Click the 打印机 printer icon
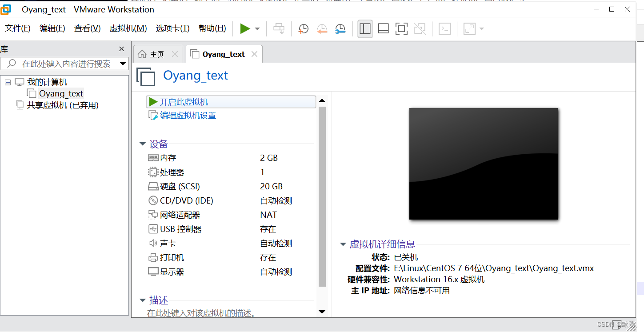The height and width of the screenshot is (332, 644). [153, 257]
